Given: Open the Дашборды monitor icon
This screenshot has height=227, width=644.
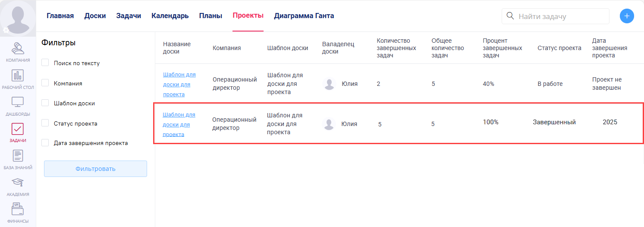Looking at the screenshot, I should coord(18,102).
